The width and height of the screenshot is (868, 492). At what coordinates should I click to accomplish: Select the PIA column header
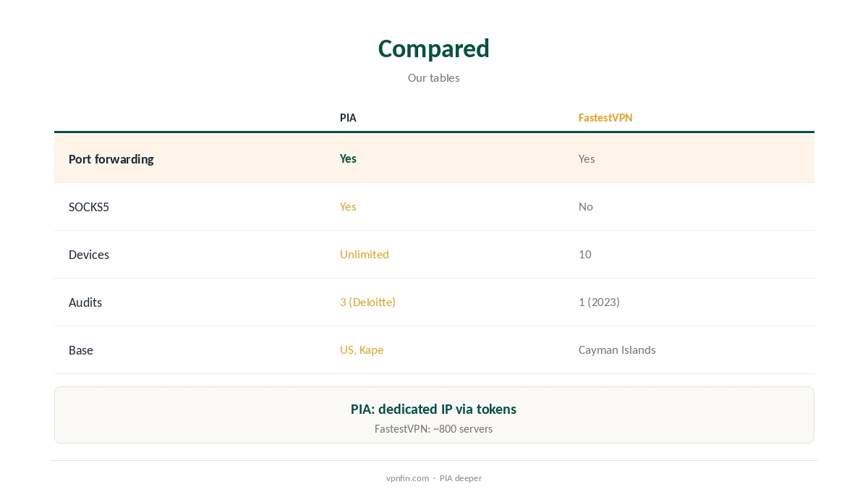(x=348, y=117)
